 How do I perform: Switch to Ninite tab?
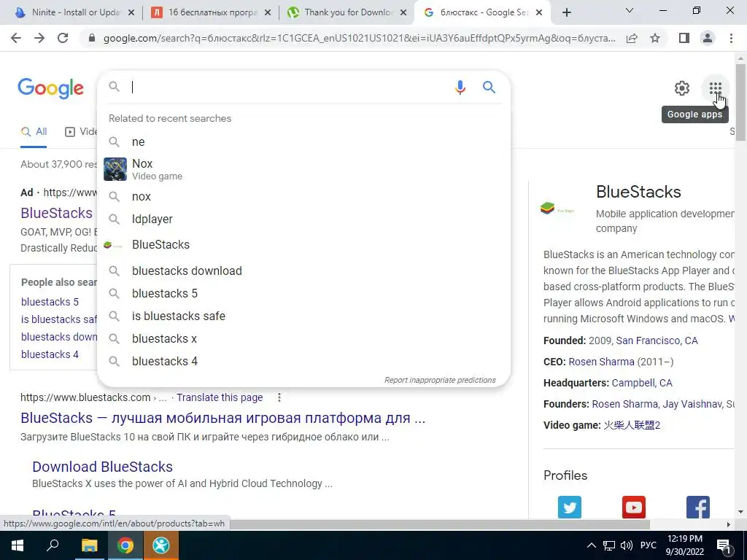tap(68, 12)
